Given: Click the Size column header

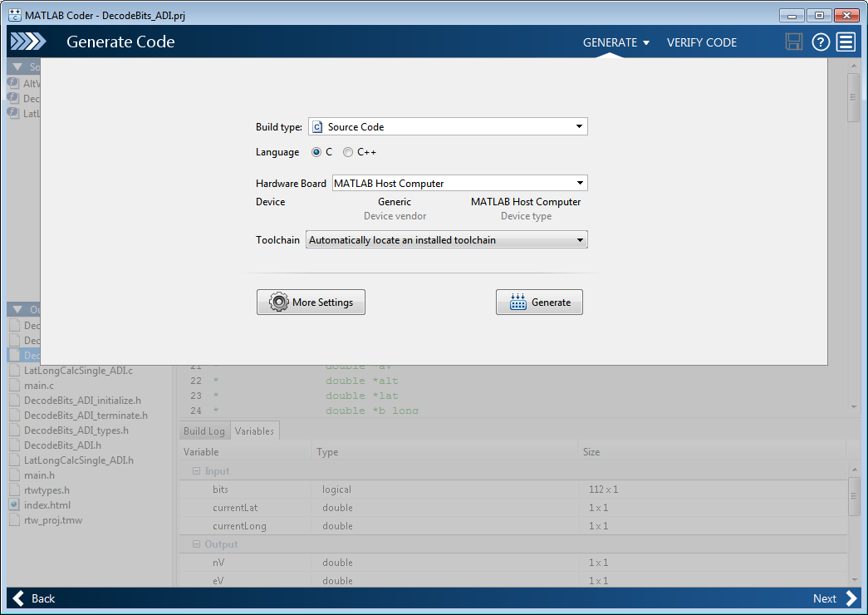Looking at the screenshot, I should 713,452.
